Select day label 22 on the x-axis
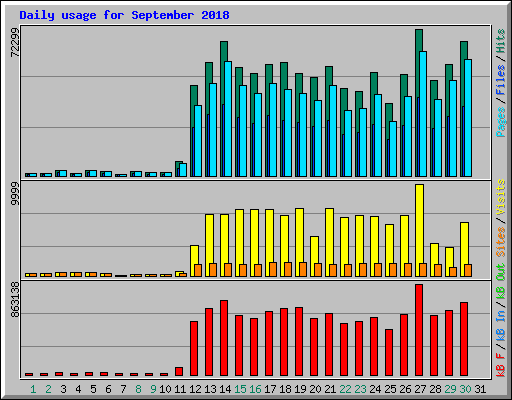The height and width of the screenshot is (400, 512). pyautogui.click(x=345, y=389)
